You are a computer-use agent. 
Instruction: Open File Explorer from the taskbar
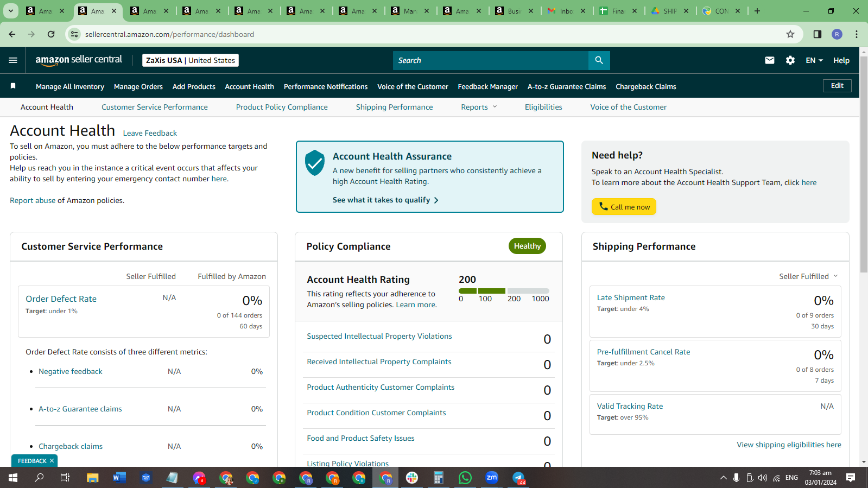[92, 478]
